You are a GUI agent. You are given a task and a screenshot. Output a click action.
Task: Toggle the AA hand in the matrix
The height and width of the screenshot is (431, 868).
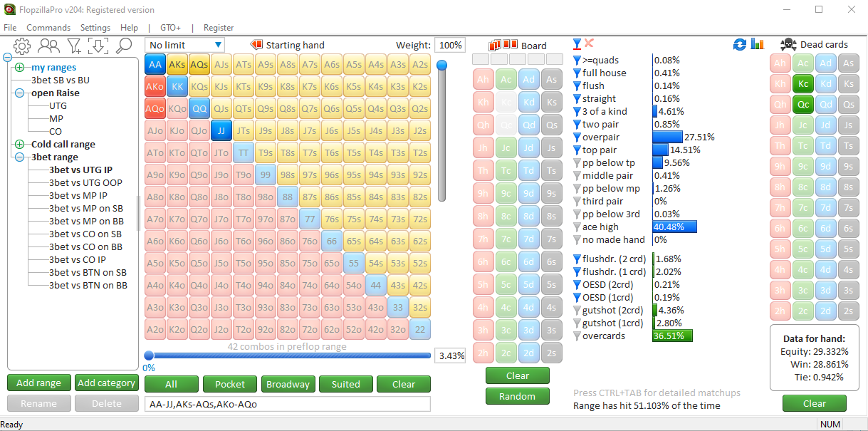tap(155, 64)
